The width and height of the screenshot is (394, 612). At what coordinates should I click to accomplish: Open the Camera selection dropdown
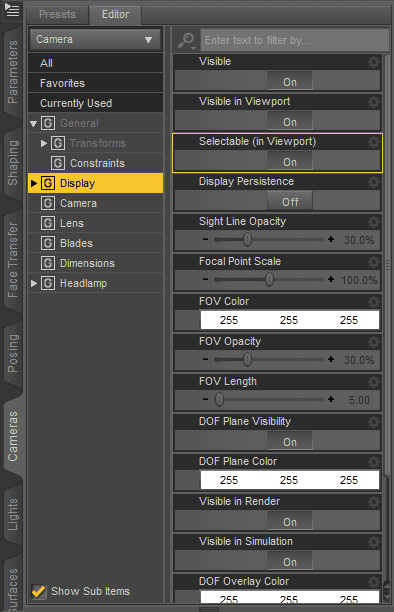(x=95, y=39)
